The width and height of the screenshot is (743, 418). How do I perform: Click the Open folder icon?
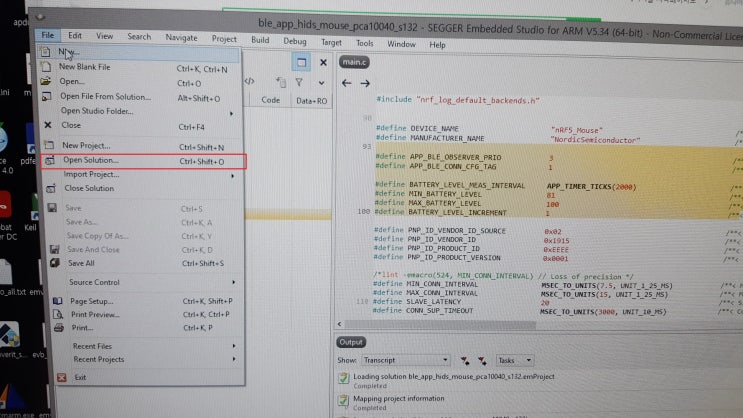pyautogui.click(x=45, y=81)
